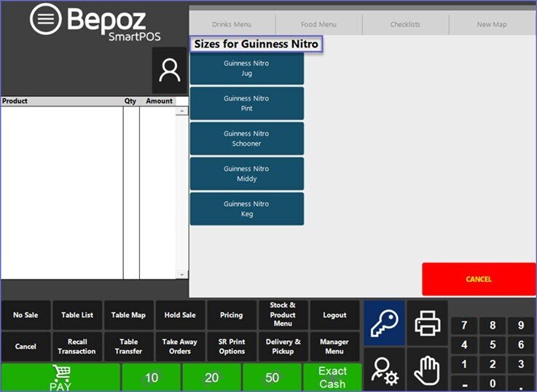The width and height of the screenshot is (537, 392).
Task: Open the Bepoz hamburger menu icon
Action: point(46,19)
